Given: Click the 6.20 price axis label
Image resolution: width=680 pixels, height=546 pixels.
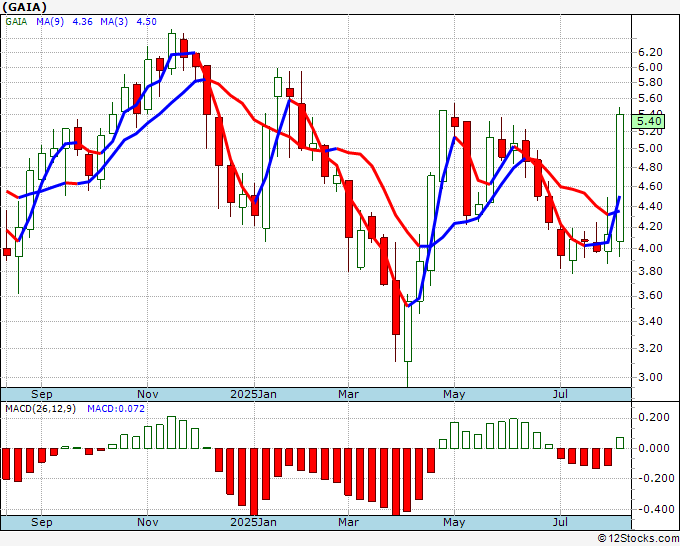Looking at the screenshot, I should point(650,52).
